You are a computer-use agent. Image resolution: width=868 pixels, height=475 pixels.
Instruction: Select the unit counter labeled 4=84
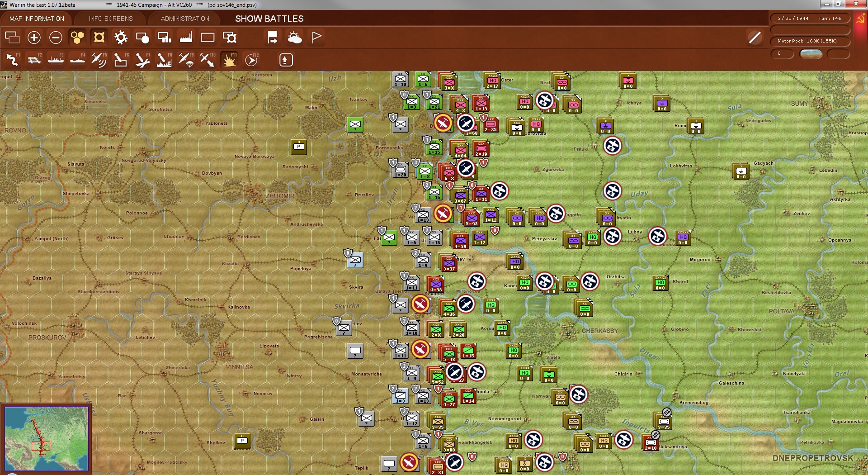click(460, 150)
